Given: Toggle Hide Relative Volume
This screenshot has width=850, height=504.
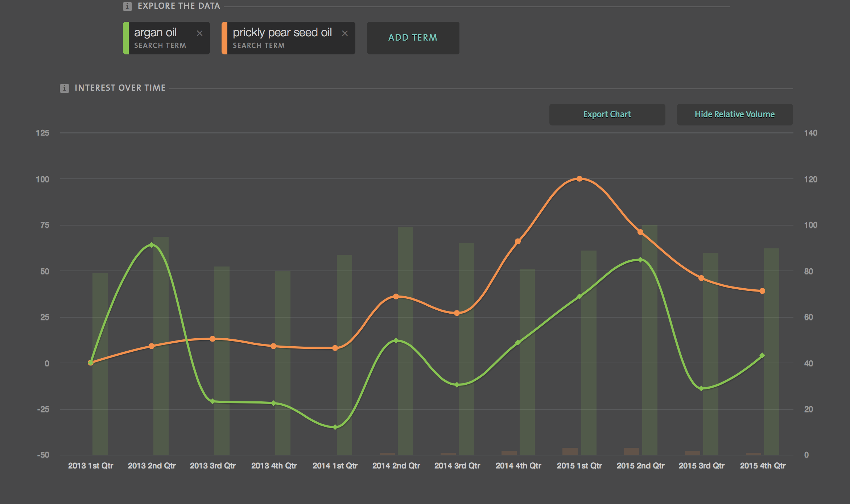Looking at the screenshot, I should (734, 114).
